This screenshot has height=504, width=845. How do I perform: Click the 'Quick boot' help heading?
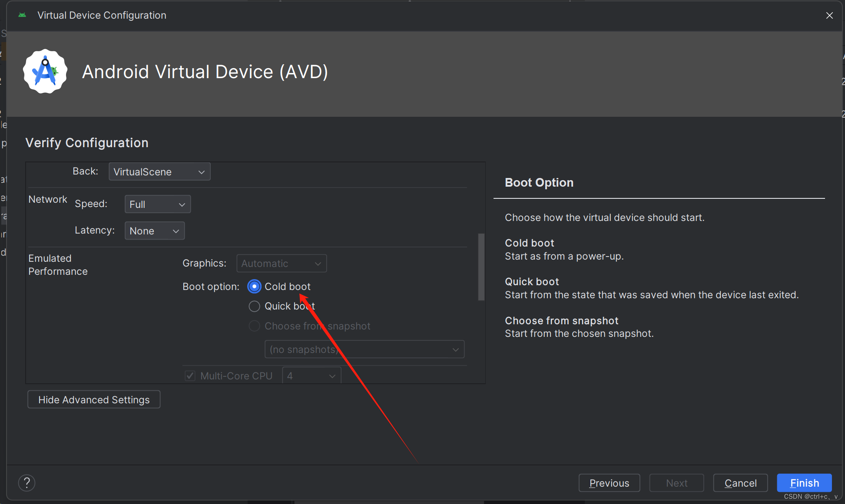point(532,282)
